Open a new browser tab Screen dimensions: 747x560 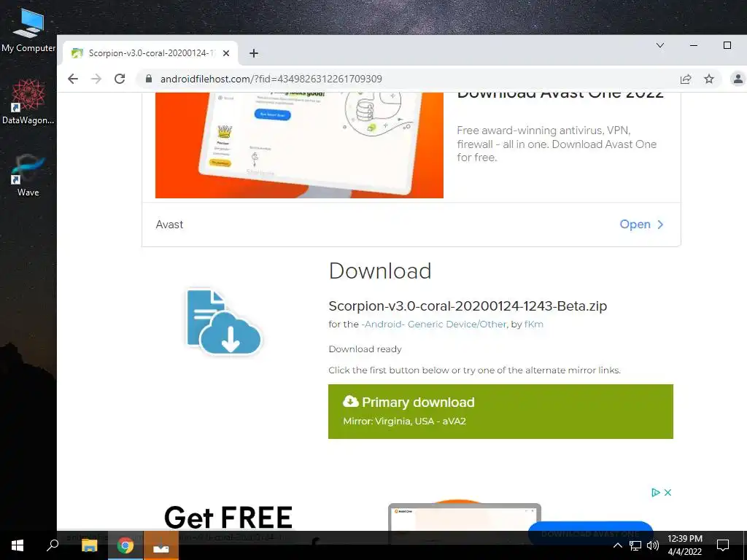click(x=254, y=53)
